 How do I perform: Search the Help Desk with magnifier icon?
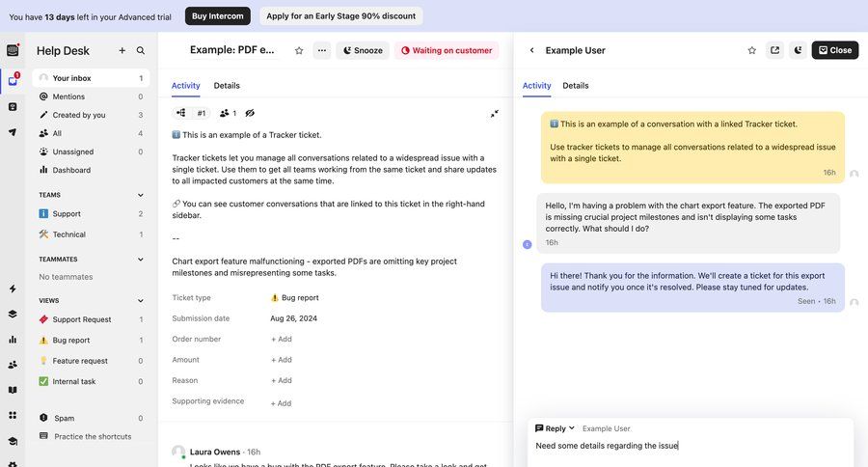pos(141,50)
